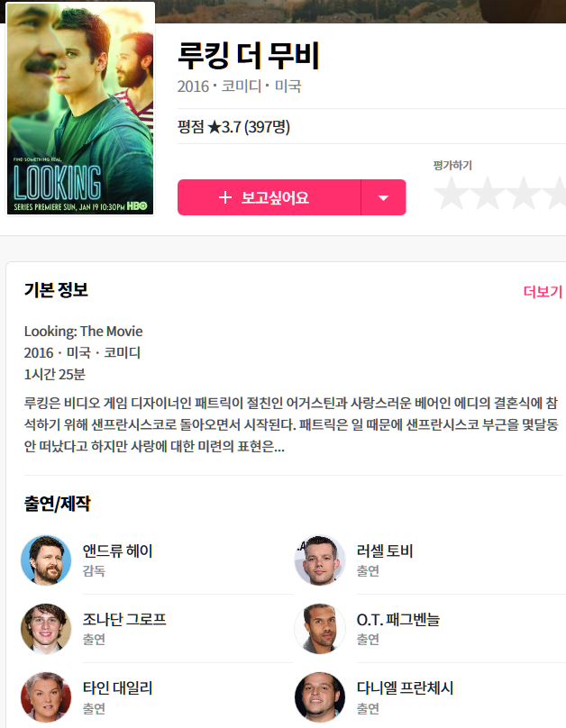566x728 pixels.
Task: Click the 앤드류 헤이 name link
Action: 117,551
